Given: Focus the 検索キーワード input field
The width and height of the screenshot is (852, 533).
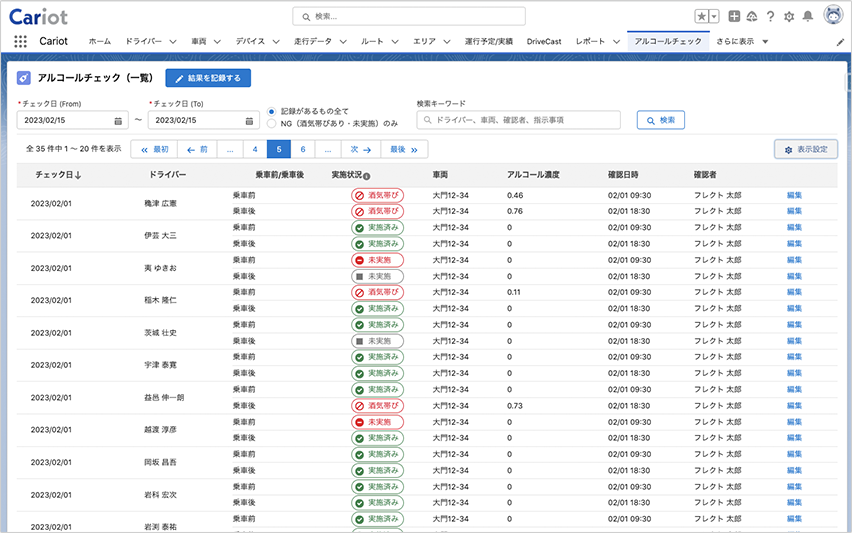Looking at the screenshot, I should click(x=518, y=120).
